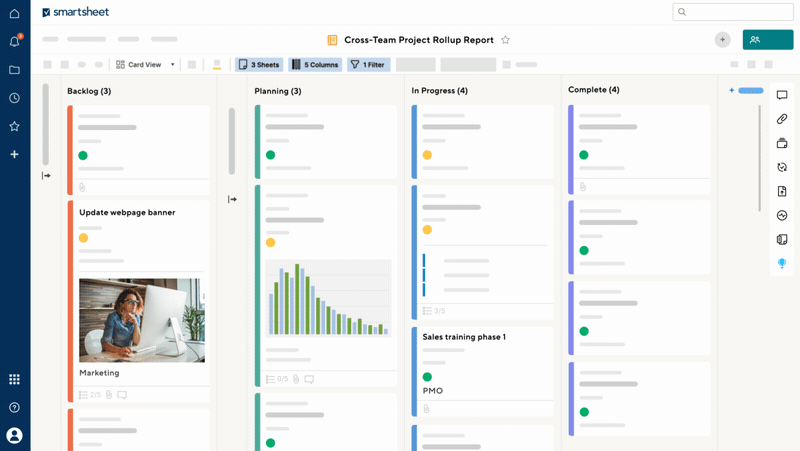
Task: Click the 0/5 checklist on Planning card
Action: 277,379
